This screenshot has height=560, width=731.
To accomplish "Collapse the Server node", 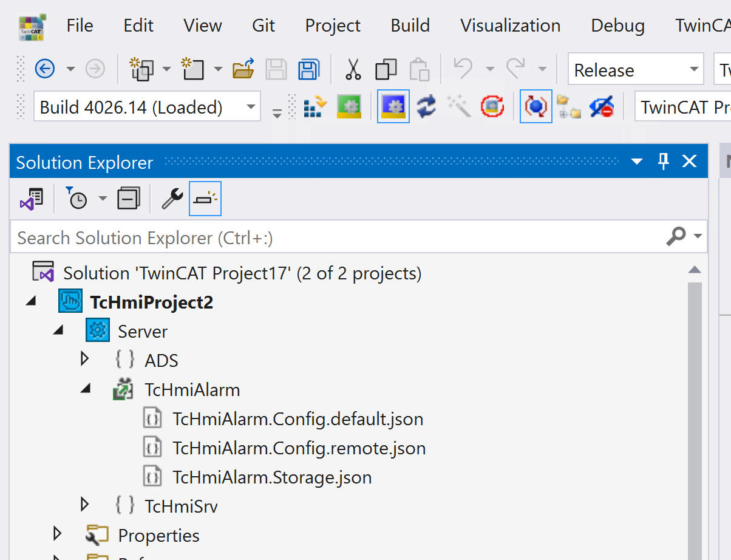I will pyautogui.click(x=58, y=330).
